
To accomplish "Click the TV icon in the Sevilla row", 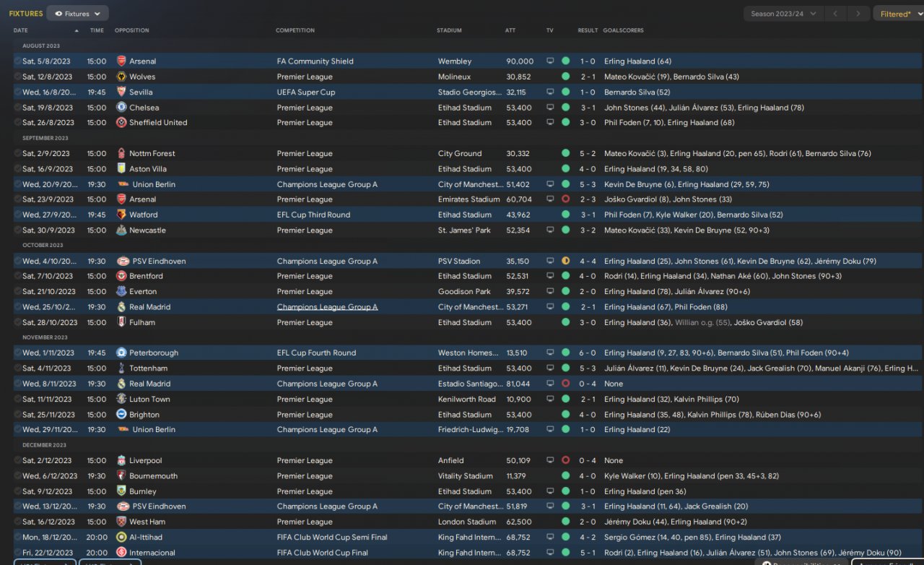I will (x=550, y=92).
